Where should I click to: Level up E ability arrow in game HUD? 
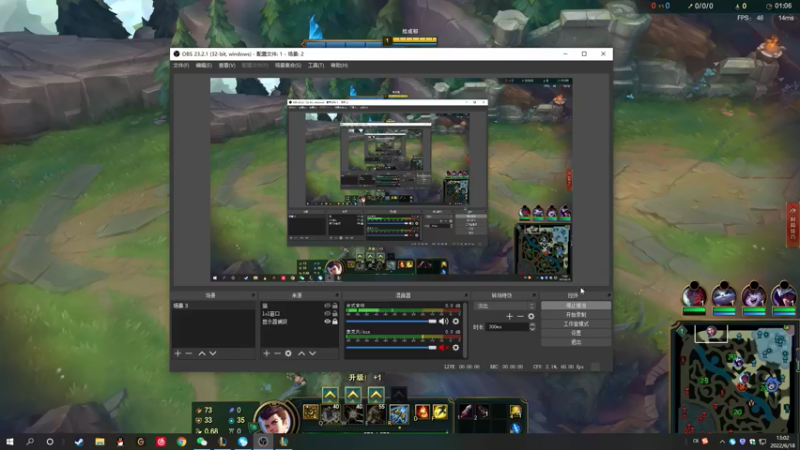point(376,394)
